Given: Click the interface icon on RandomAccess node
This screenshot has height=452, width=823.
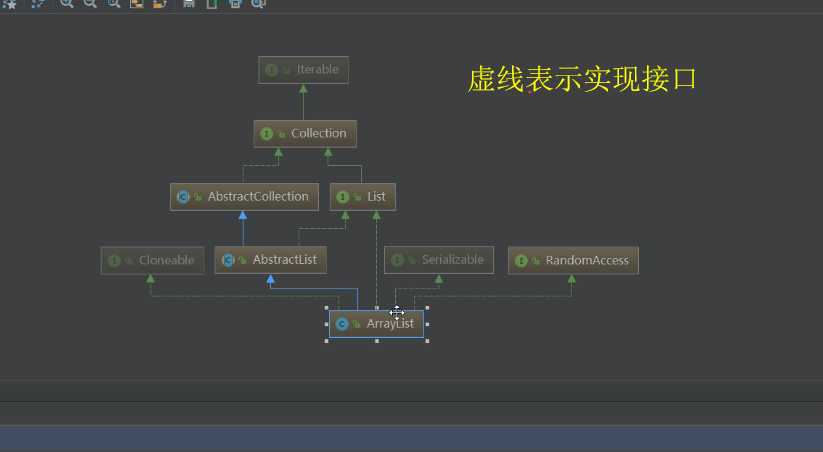Looking at the screenshot, I should (521, 260).
